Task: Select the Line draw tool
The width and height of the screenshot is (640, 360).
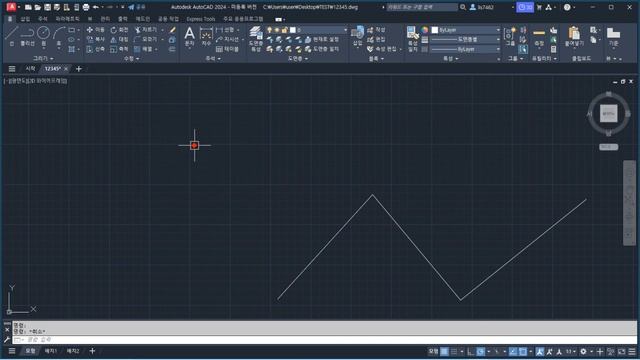Action: (x=11, y=36)
